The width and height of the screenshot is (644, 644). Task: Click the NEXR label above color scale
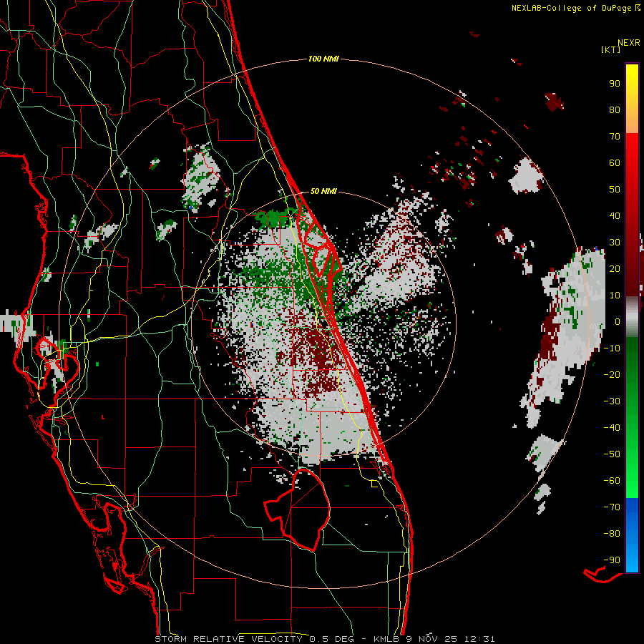tap(629, 43)
